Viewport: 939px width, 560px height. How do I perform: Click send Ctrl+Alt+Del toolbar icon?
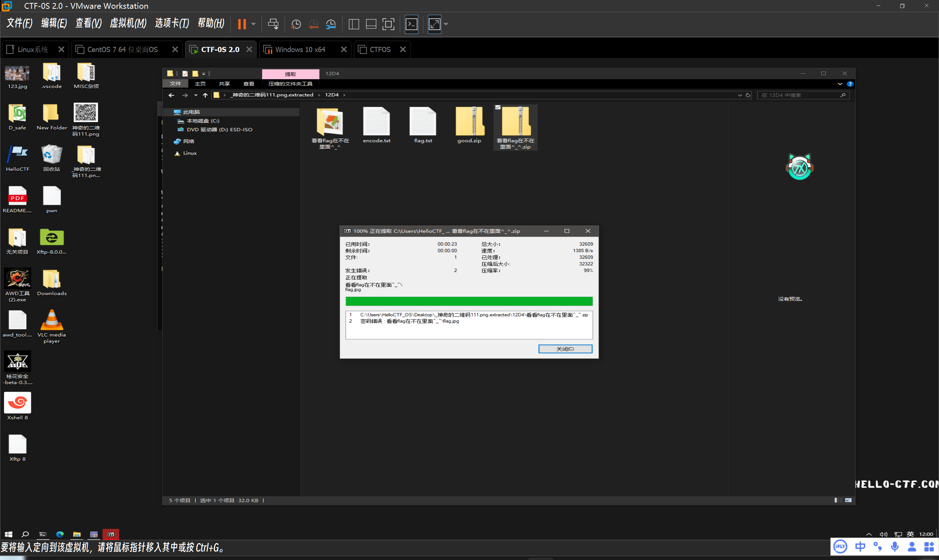coord(273,24)
